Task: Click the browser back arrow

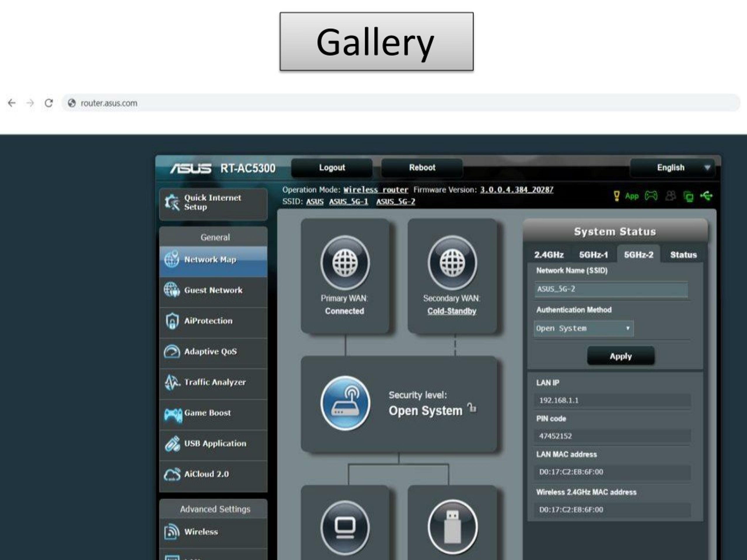Action: [12, 103]
